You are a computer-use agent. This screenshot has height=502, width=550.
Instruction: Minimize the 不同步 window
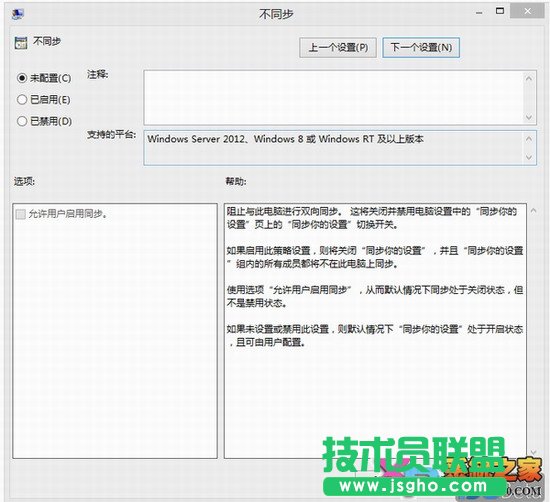pyautogui.click(x=479, y=12)
